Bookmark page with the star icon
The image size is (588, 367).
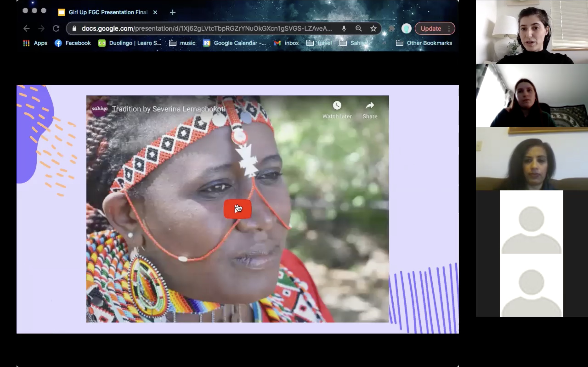(373, 29)
